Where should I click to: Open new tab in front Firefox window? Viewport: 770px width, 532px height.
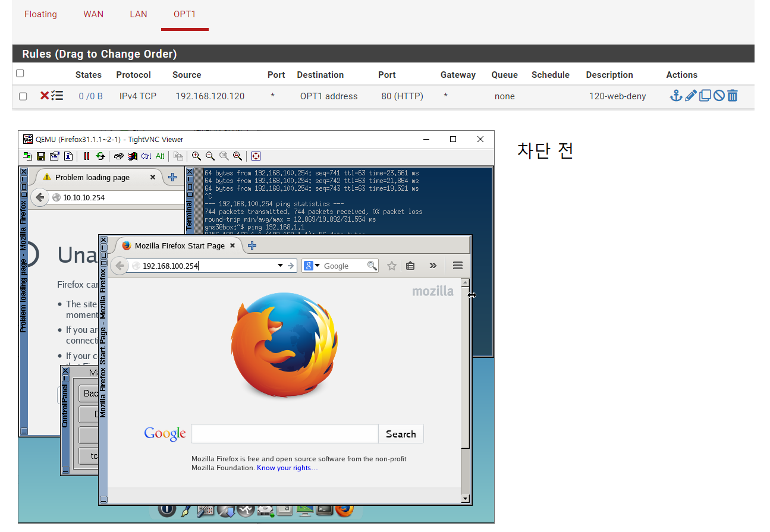click(x=252, y=245)
